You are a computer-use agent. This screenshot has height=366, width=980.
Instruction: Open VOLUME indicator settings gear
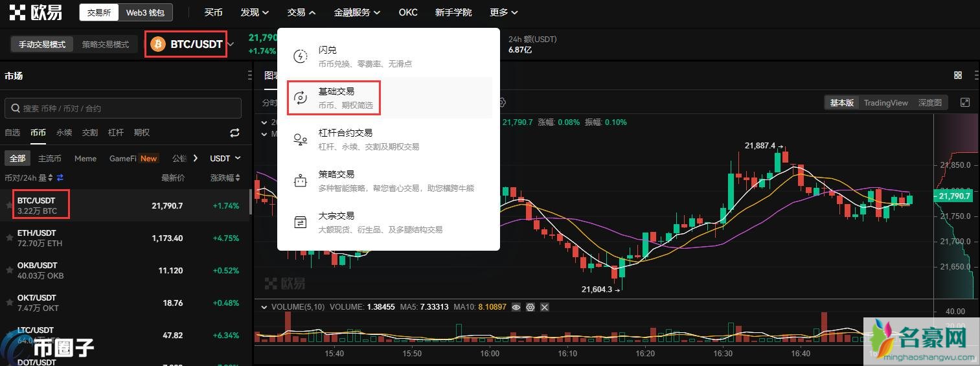point(530,307)
